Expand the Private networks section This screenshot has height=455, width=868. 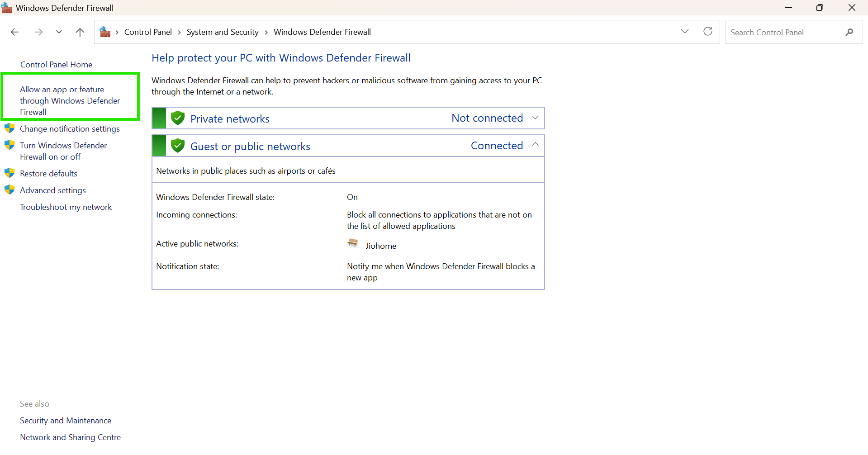point(535,118)
